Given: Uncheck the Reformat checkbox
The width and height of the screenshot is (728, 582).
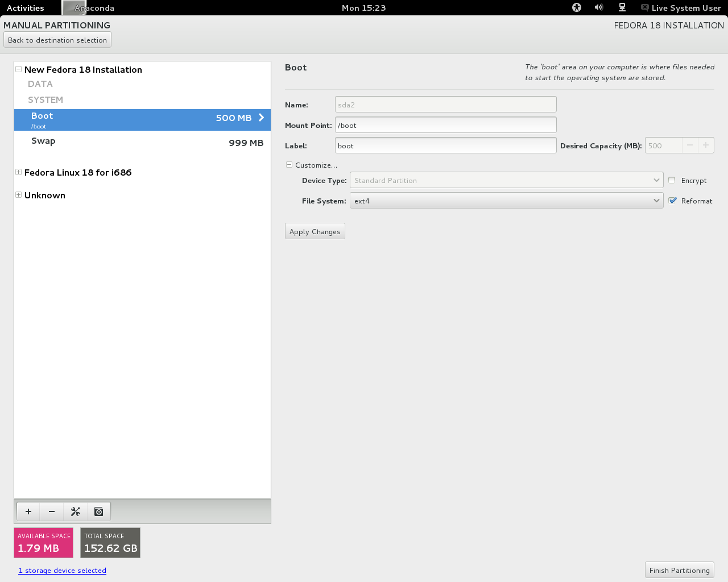Looking at the screenshot, I should pos(673,201).
